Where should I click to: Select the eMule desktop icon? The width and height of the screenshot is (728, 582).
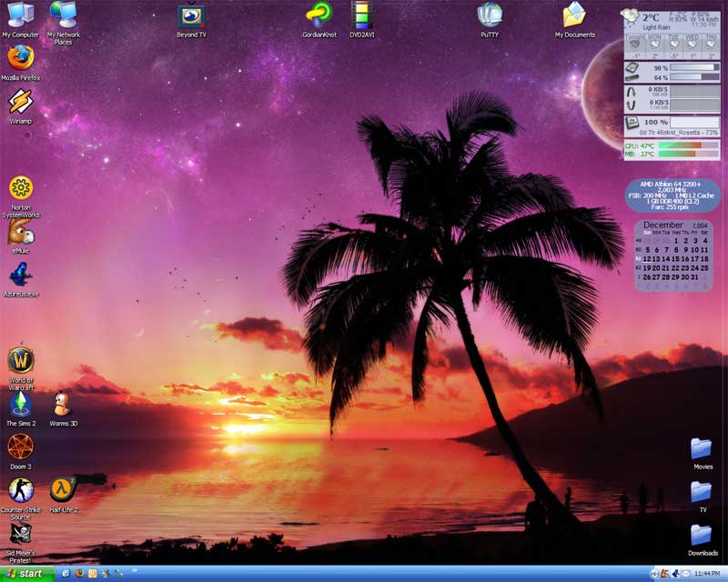point(20,232)
